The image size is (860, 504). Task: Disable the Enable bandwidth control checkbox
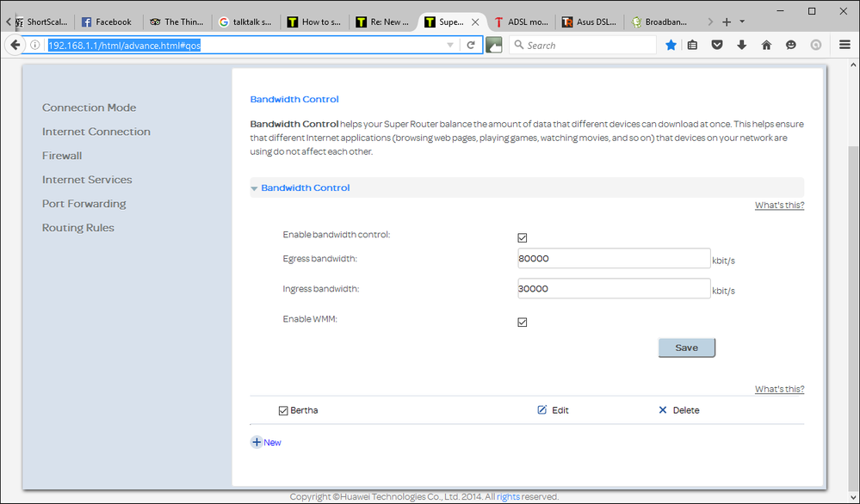pos(523,238)
